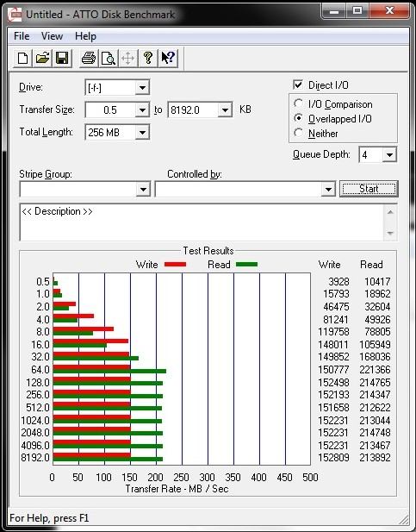Click the Description scrollbar up arrow

coord(390,212)
